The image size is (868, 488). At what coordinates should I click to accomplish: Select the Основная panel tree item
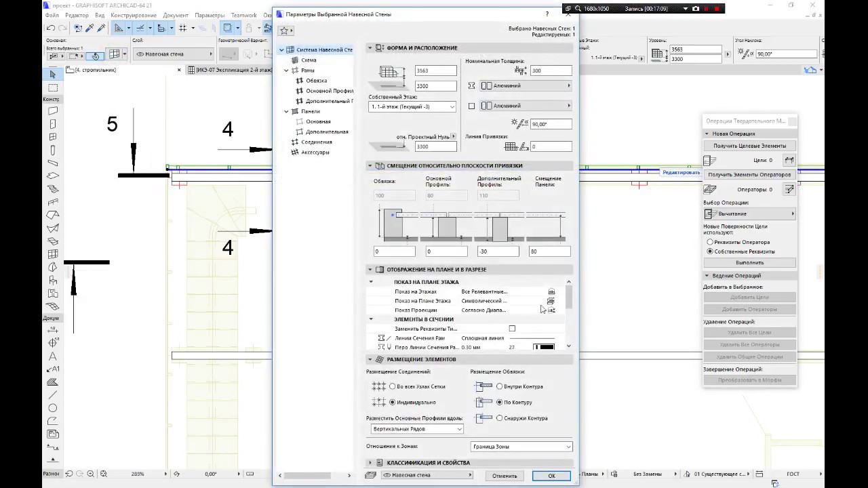click(x=318, y=122)
